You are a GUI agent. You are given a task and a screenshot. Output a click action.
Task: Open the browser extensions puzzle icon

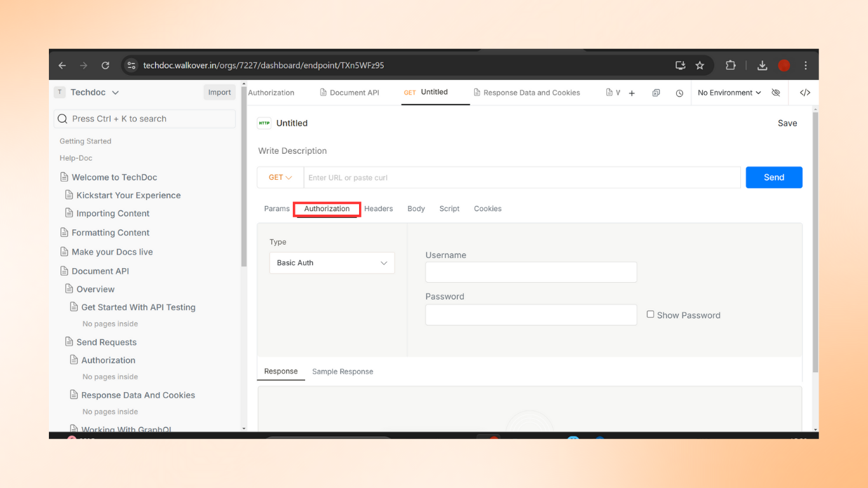(730, 65)
